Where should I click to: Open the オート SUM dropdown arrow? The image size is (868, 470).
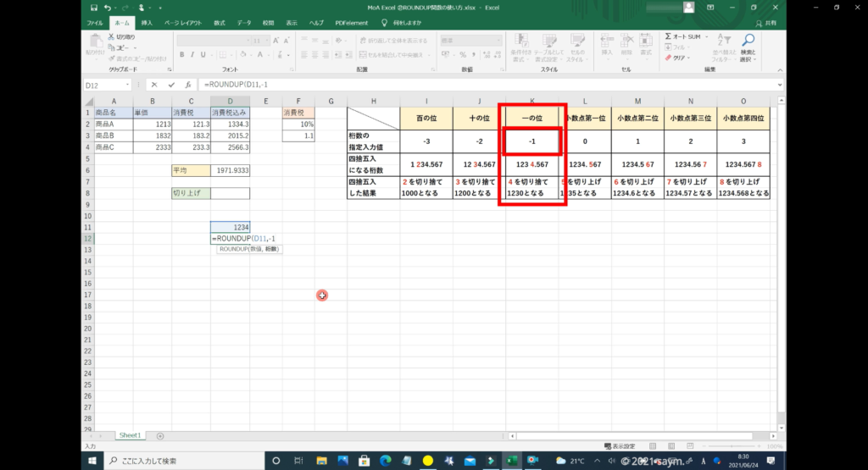point(705,37)
